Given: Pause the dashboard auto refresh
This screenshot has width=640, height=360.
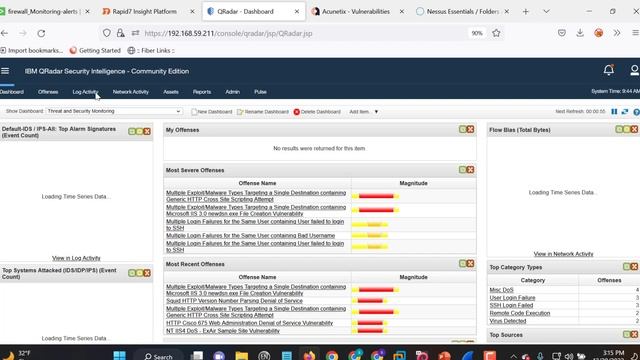Looking at the screenshot, I should pos(614,111).
